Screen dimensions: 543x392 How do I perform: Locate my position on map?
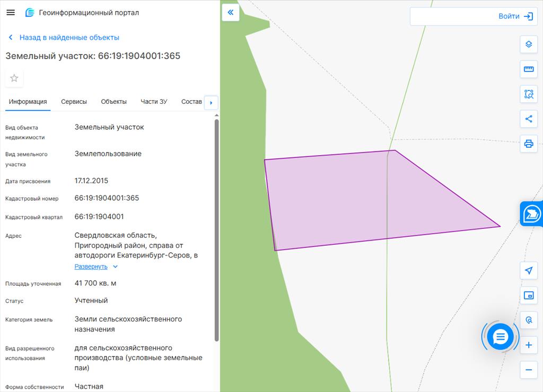tap(528, 271)
